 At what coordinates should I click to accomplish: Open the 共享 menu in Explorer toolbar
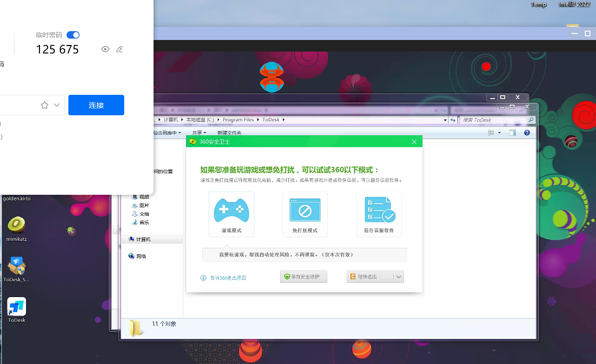tap(199, 133)
